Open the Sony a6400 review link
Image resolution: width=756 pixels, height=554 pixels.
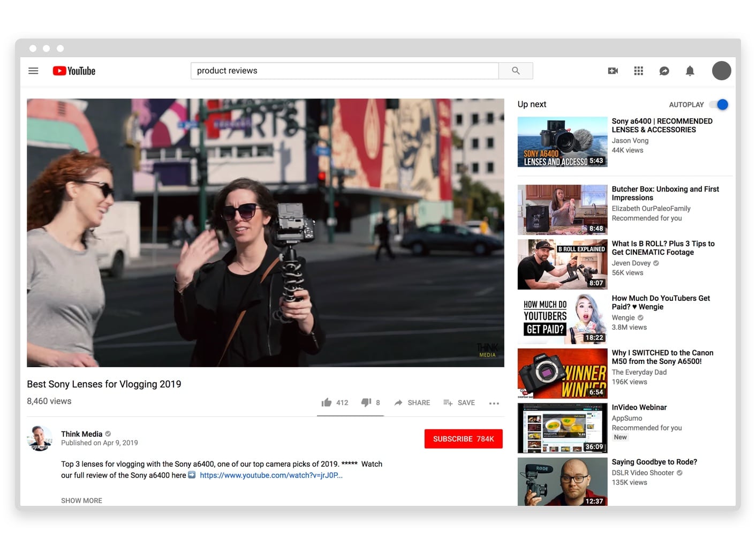[271, 475]
